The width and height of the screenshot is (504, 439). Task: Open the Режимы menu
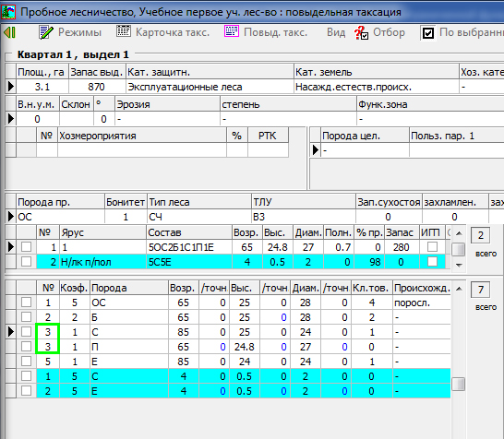point(79,32)
